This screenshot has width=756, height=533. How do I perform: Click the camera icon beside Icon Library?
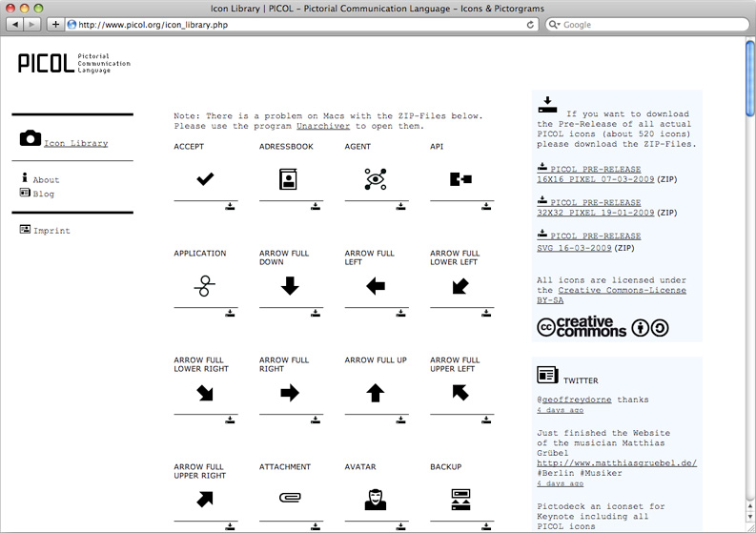pos(31,138)
